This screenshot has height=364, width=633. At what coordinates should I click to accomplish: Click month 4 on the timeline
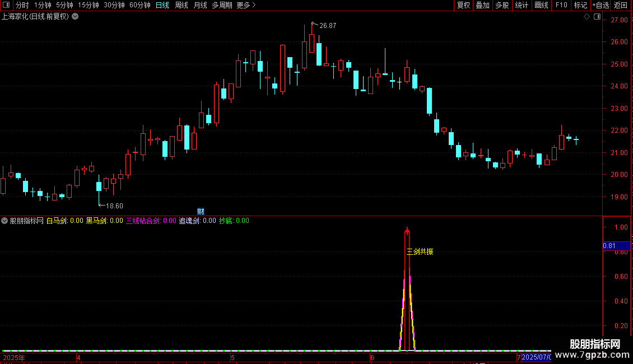(78, 358)
